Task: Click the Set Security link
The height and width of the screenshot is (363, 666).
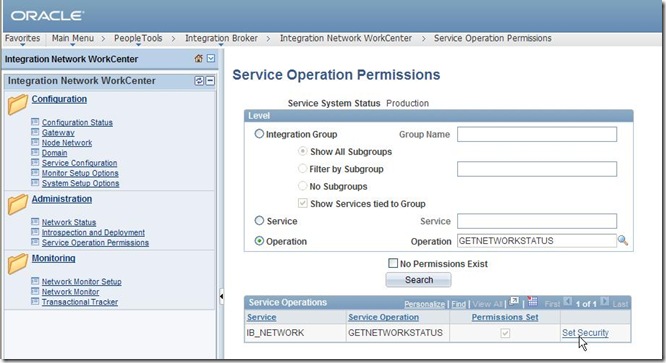Action: [x=585, y=333]
